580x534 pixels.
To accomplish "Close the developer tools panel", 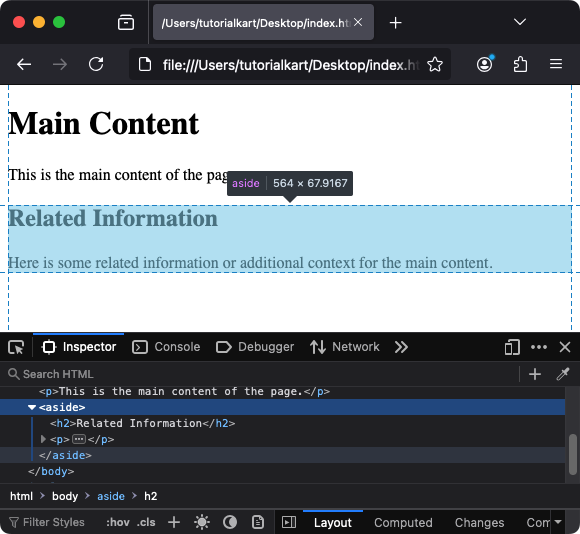I will [565, 347].
